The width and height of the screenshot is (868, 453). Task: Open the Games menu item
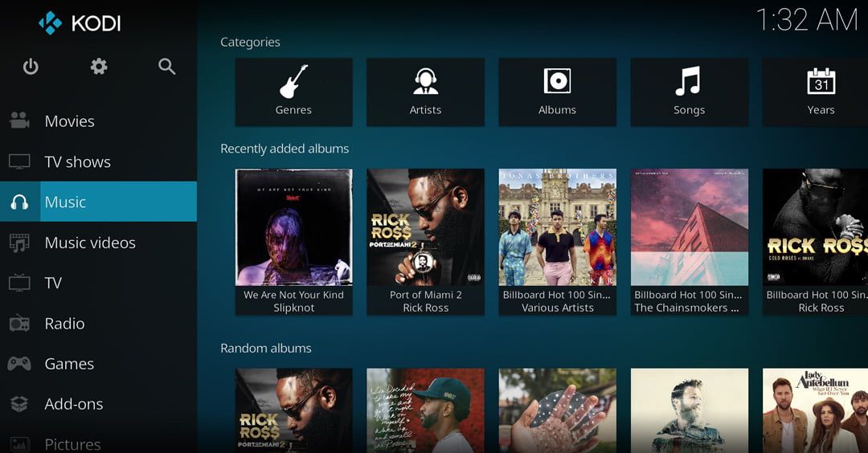(99, 363)
